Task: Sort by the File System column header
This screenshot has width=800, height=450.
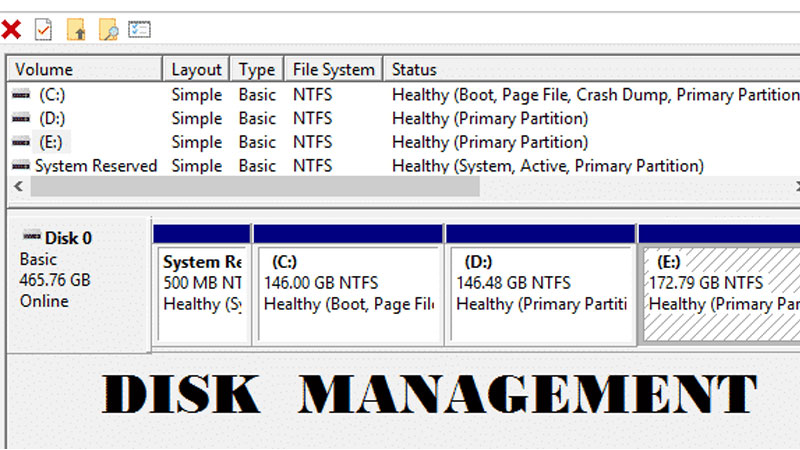Action: tap(333, 69)
